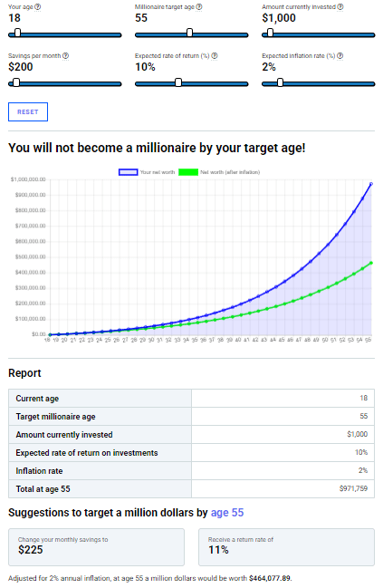Click the Expected inflation rate slider handle

click(x=280, y=82)
